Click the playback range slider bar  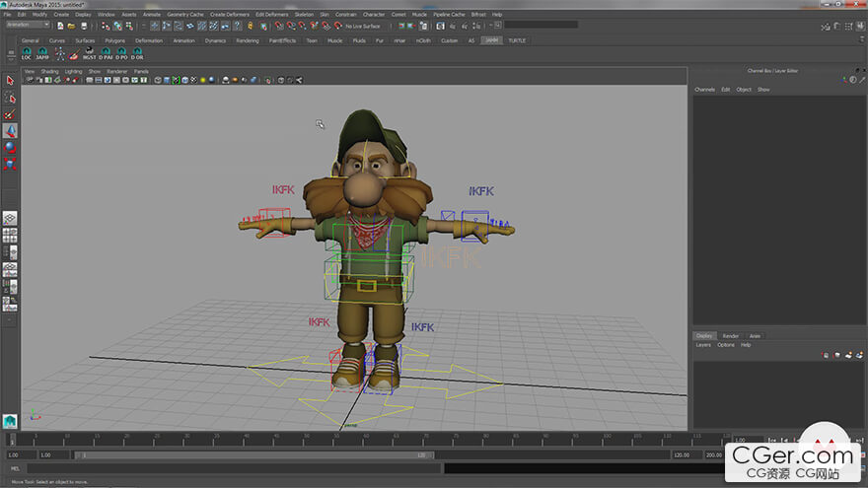coord(254,455)
